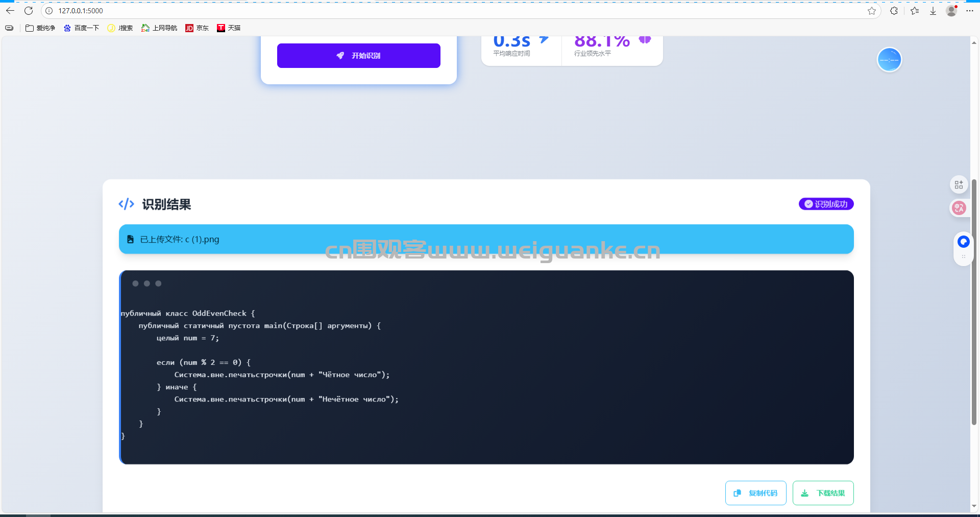
Task: Open browser downloads icon
Action: pos(933,11)
